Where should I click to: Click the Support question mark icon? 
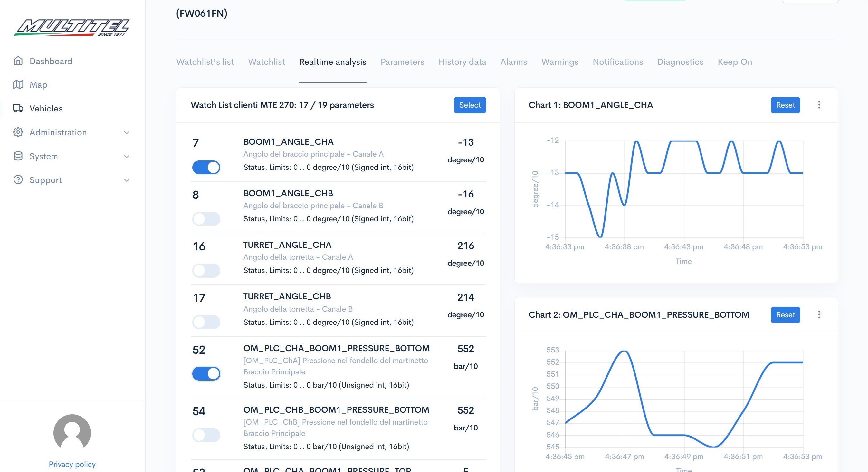[x=18, y=180]
